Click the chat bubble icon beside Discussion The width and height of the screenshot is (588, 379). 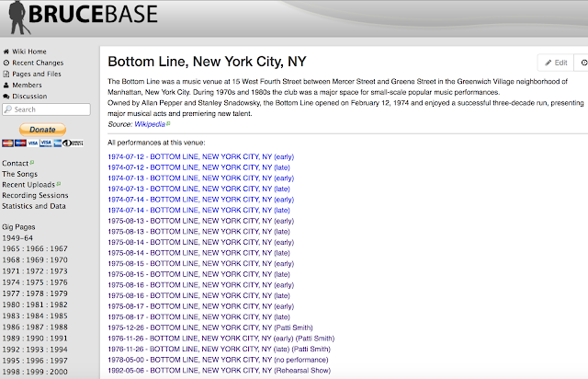6,97
